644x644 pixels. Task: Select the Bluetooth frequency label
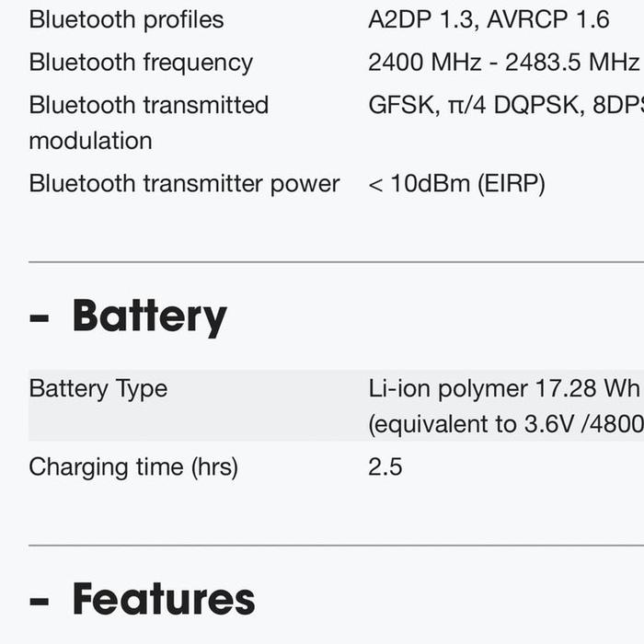[141, 63]
